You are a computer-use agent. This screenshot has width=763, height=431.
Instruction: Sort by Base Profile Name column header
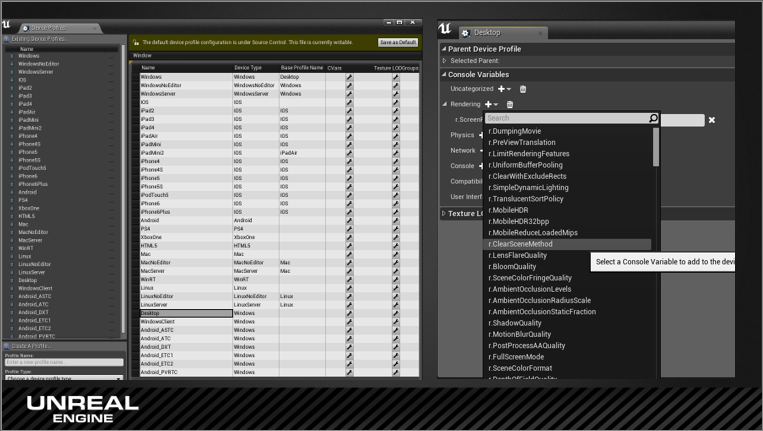click(302, 68)
